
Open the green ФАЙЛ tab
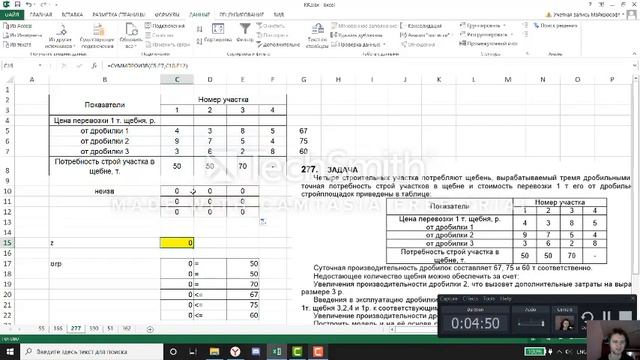[x=12, y=15]
